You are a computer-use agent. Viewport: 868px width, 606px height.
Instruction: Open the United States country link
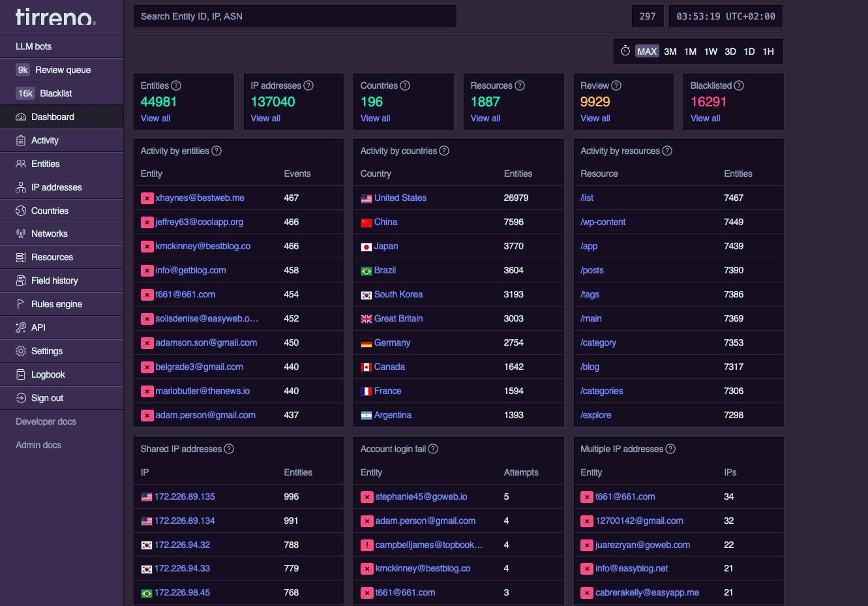400,198
